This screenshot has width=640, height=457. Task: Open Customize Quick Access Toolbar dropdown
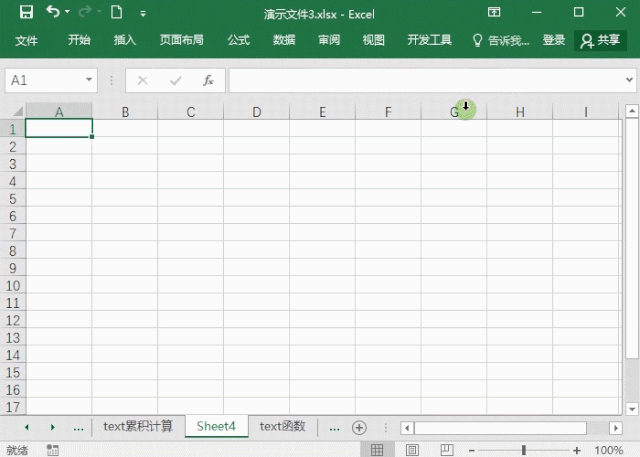point(143,14)
